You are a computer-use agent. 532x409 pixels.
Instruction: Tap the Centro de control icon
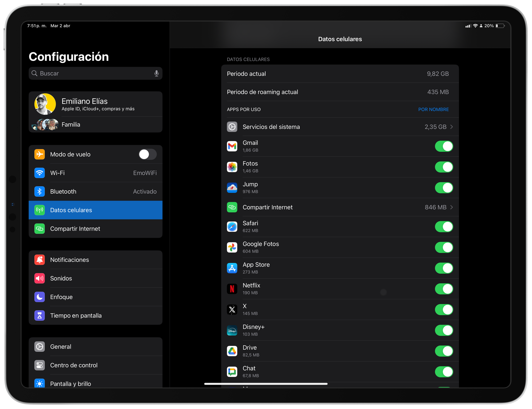point(40,365)
